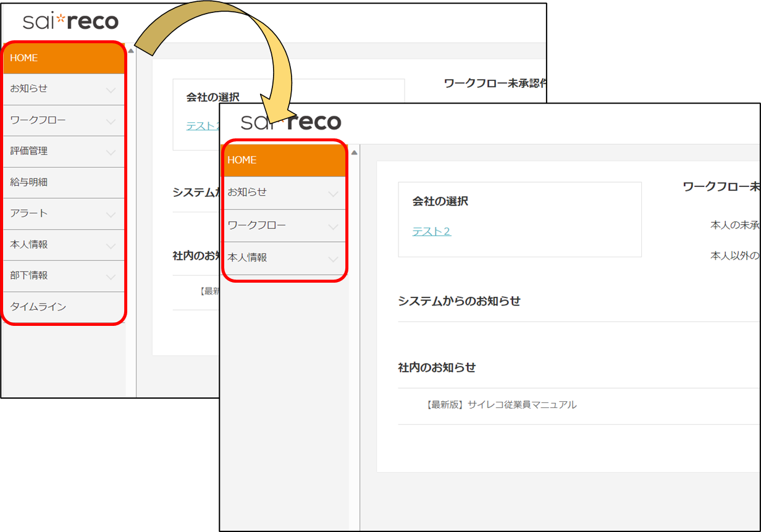Open the テスト2 company link in the front window
The image size is (761, 532).
(432, 231)
